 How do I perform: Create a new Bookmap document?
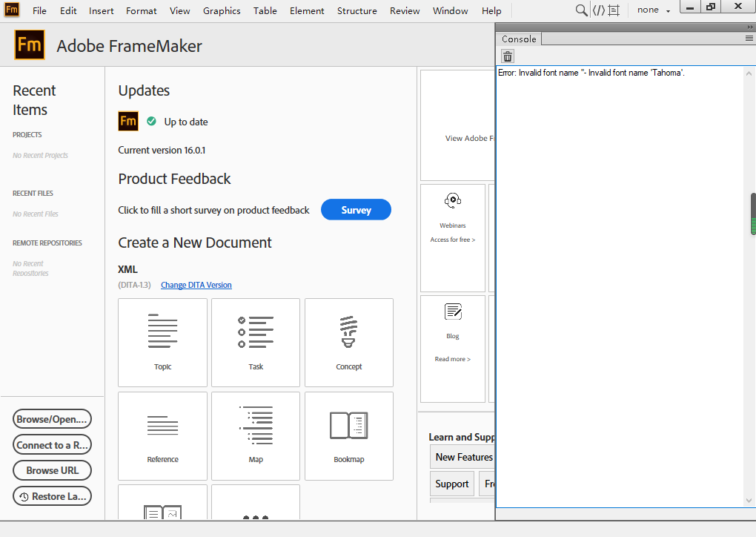coord(349,436)
